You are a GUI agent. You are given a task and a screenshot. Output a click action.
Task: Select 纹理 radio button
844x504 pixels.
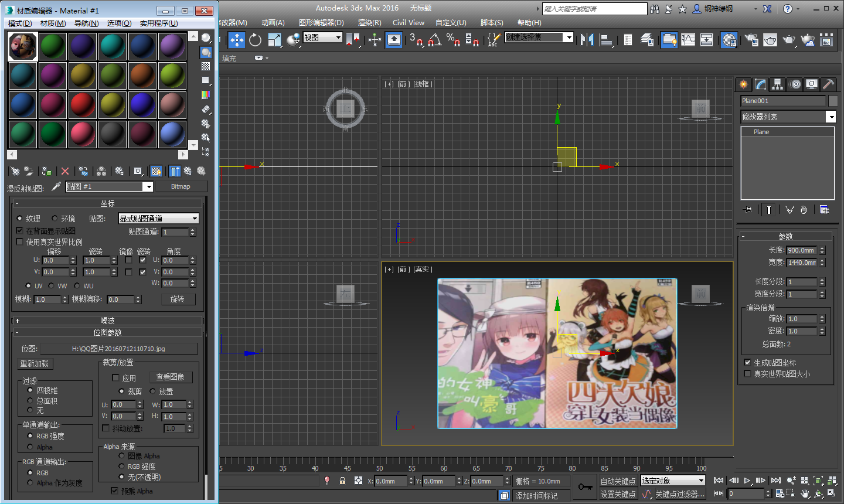point(19,218)
